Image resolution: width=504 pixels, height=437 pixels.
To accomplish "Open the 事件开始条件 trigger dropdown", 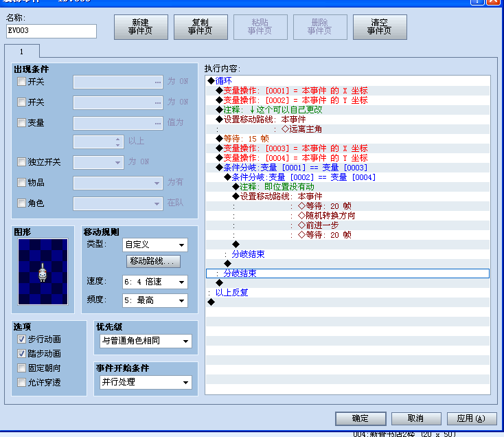I will (x=146, y=382).
